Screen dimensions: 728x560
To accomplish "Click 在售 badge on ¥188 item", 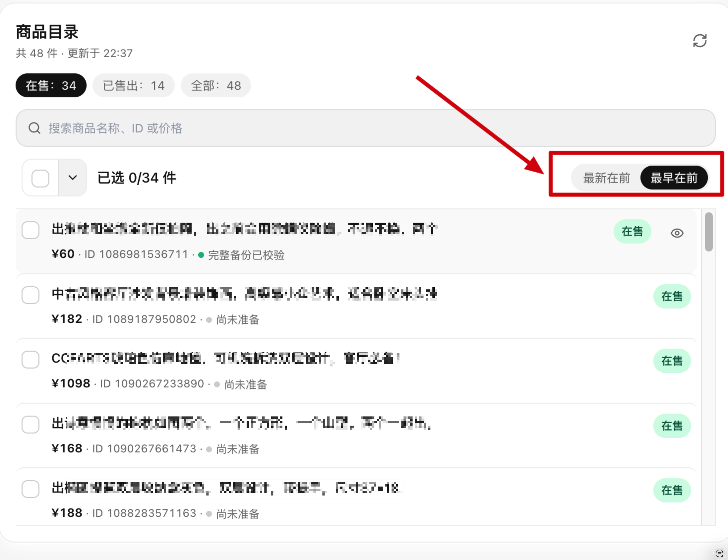I will pos(672,490).
